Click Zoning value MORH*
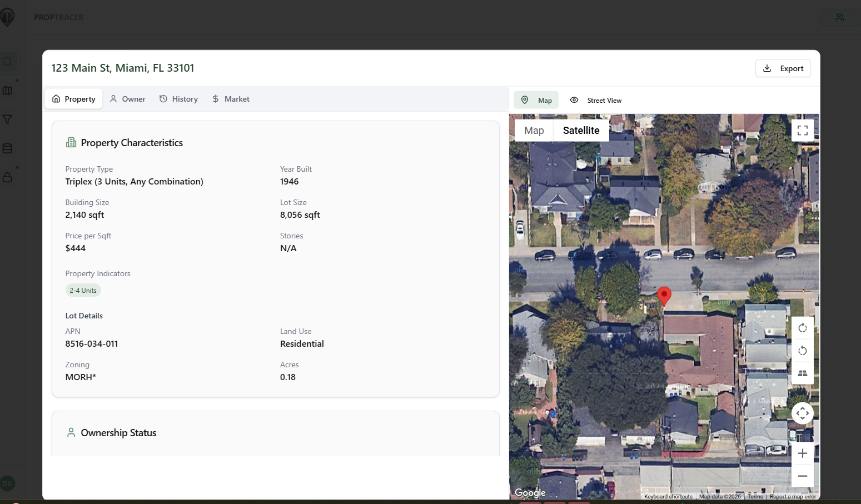The image size is (861, 504). point(81,377)
